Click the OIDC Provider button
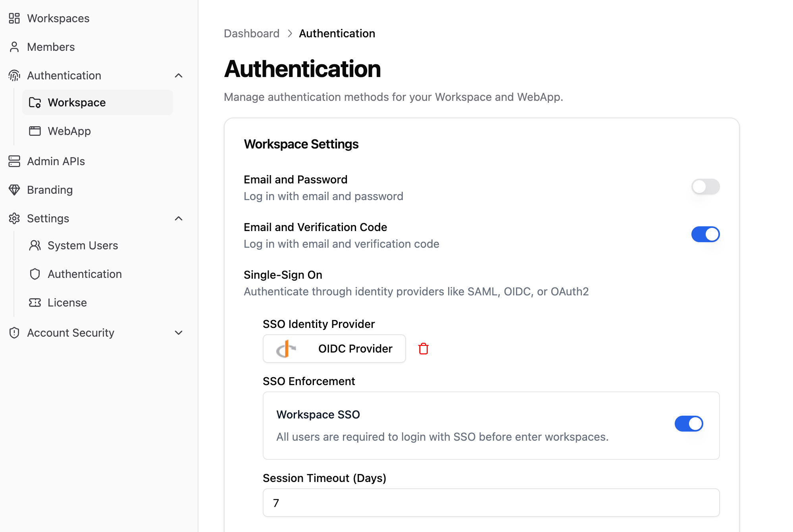 pyautogui.click(x=334, y=349)
